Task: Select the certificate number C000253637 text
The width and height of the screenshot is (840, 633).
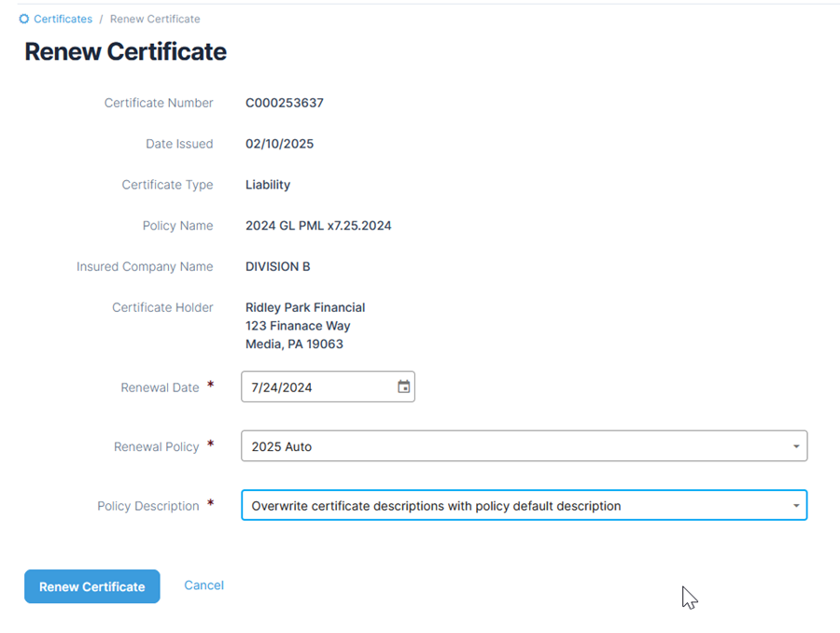Action: click(x=285, y=103)
